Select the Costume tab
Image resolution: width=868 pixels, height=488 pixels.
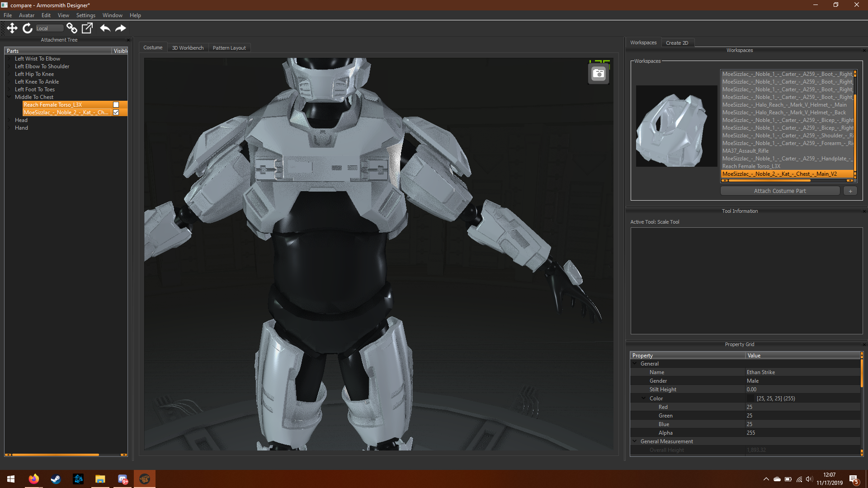point(153,47)
